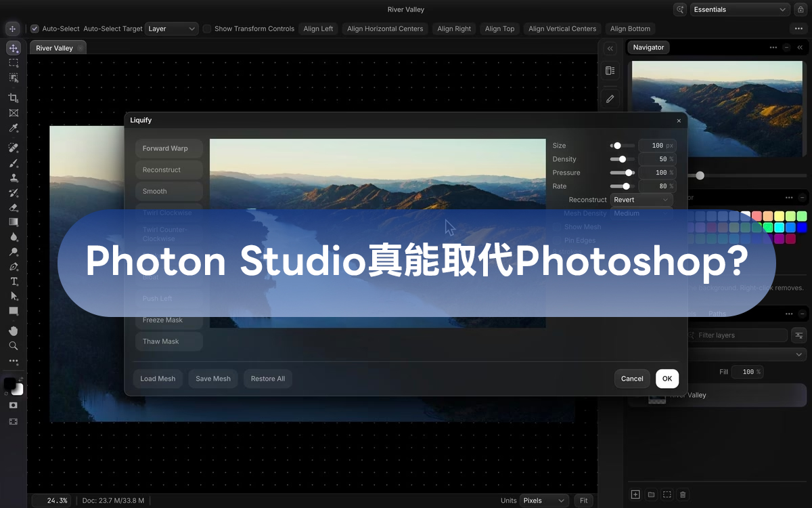
Task: Collapse the Navigator panel double chevron
Action: [800, 47]
